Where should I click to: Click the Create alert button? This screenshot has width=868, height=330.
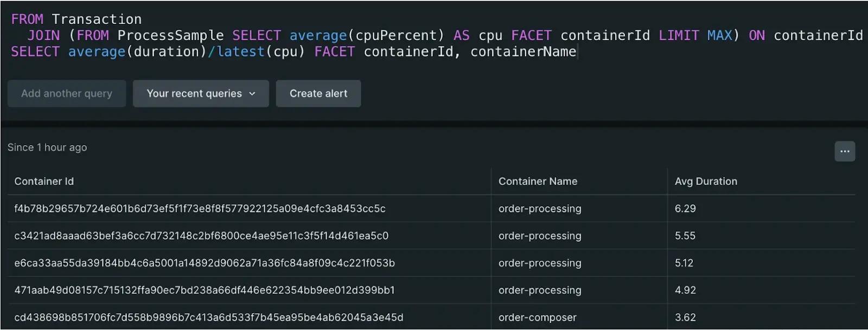click(318, 94)
